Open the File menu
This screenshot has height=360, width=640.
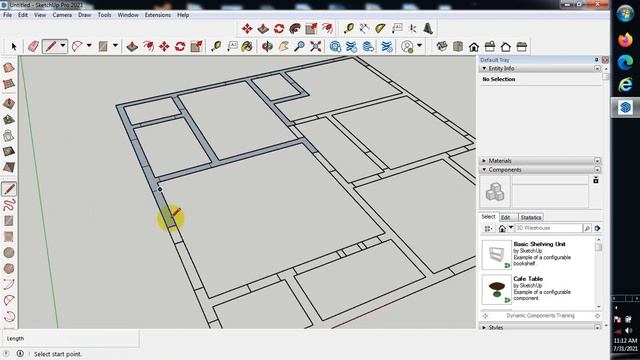7,15
